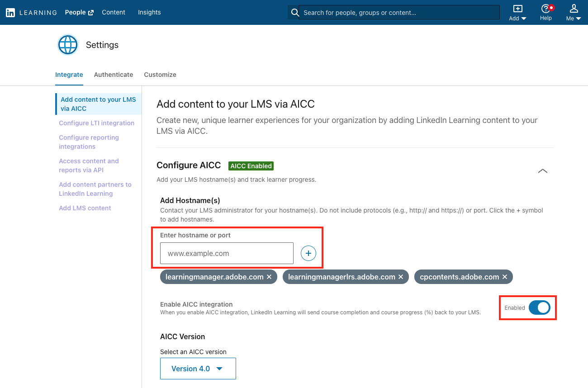Click the AICC Enabled badge
This screenshot has height=388, width=588.
click(251, 166)
